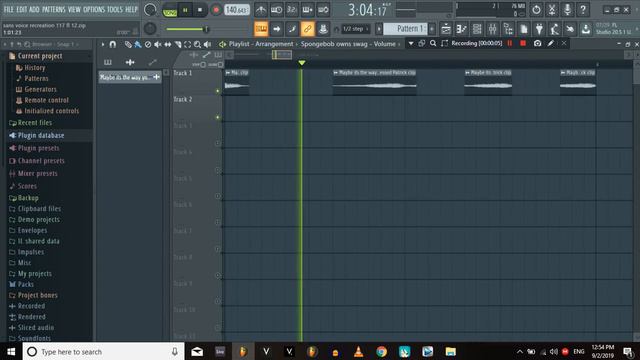Toggle the playlist magnet snap icon

(113, 44)
